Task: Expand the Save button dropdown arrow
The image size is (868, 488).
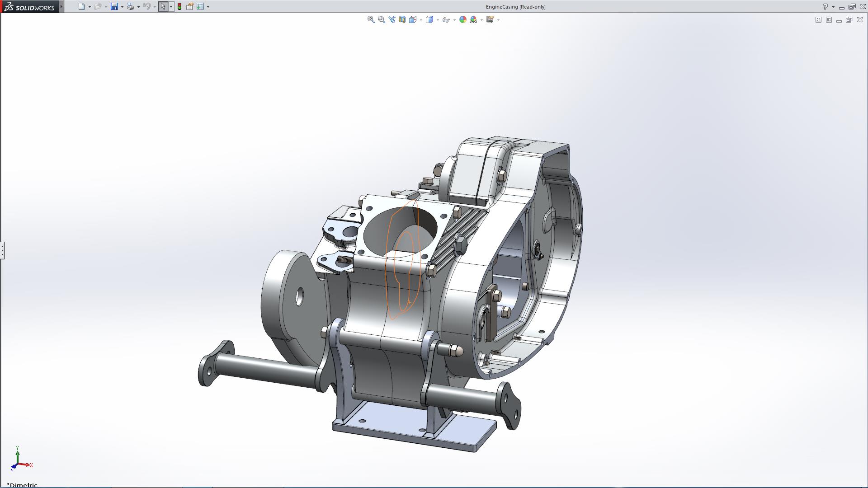Action: [122, 7]
